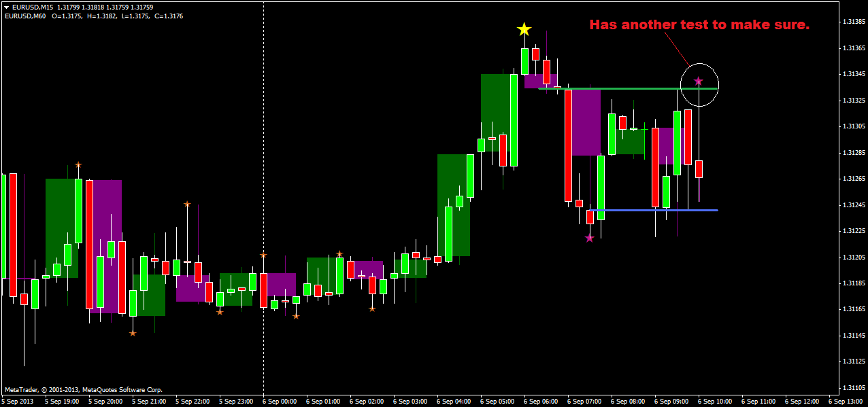Click price label 1.31125 on the scale
868x407 pixels.
click(853, 361)
